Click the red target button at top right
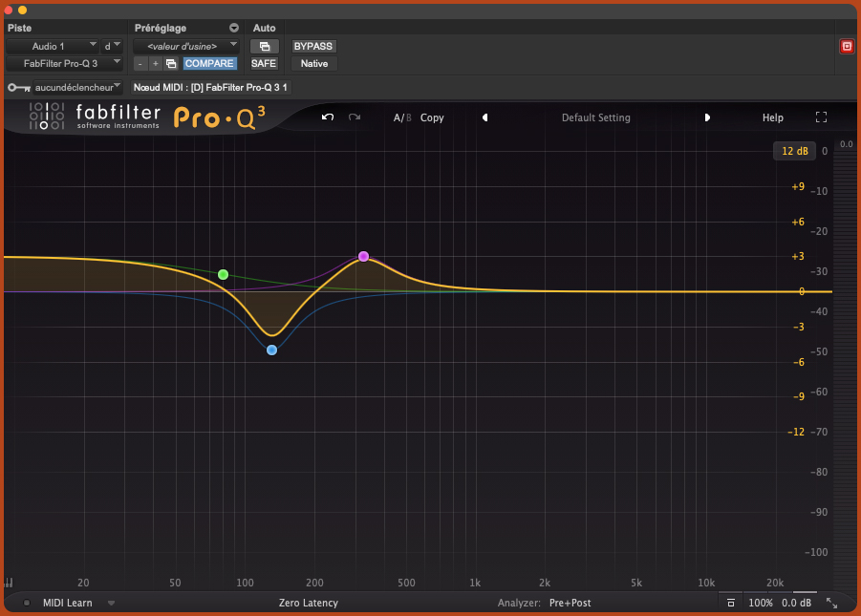The image size is (861, 616). 846,46
